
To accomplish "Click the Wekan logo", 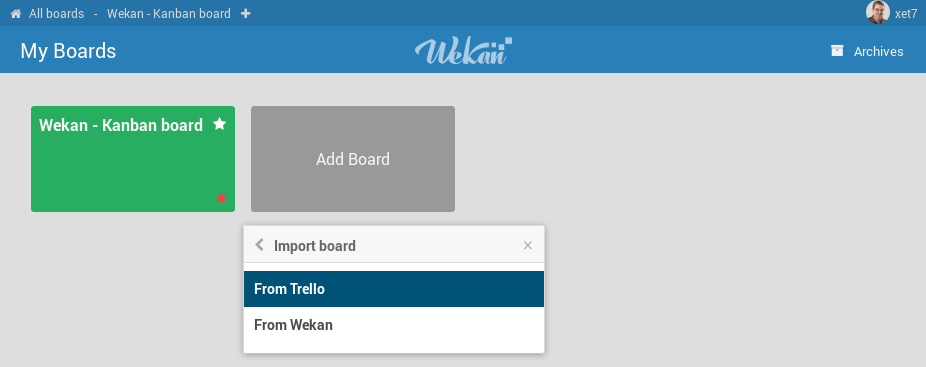I will 464,51.
